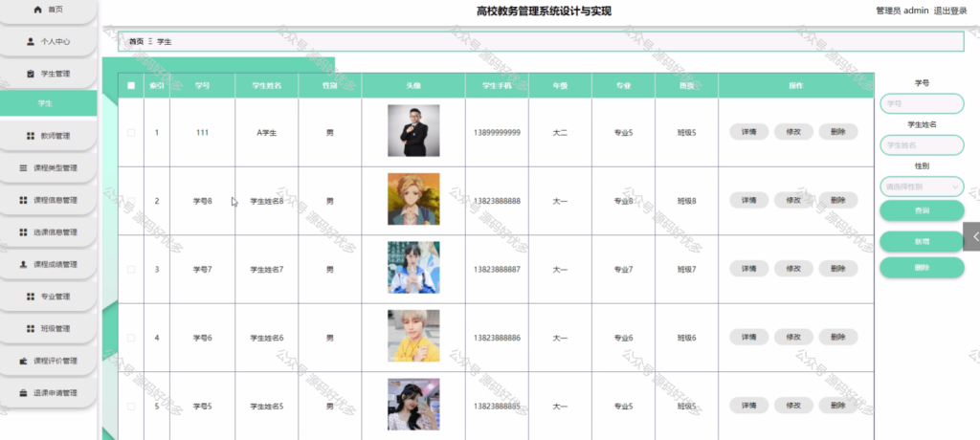Expand the 专业管理 sidebar menu

pos(48,297)
